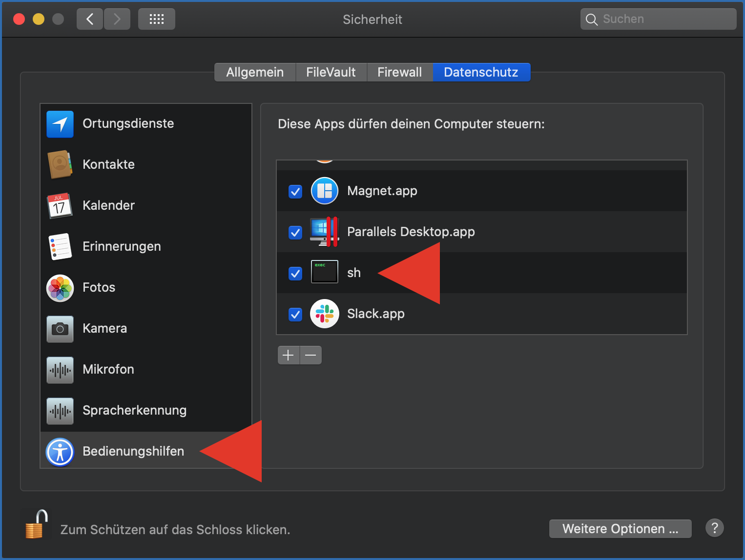Click the lock icon to protect settings
The height and width of the screenshot is (560, 745).
(36, 525)
